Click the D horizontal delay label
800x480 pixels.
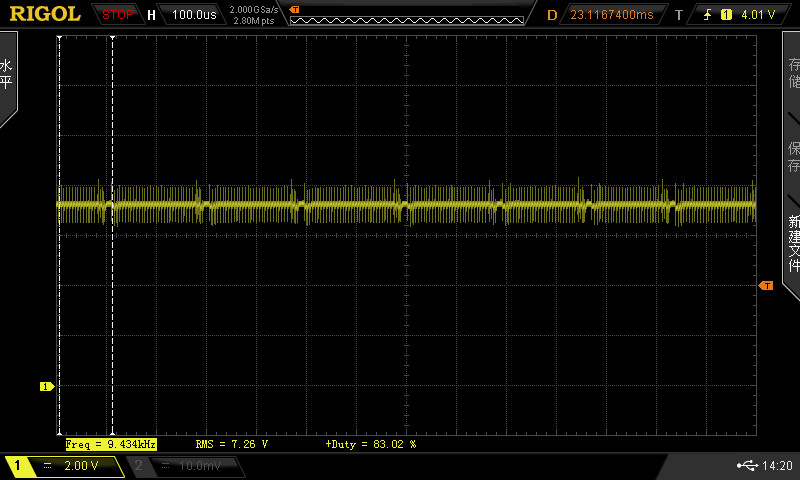[552, 15]
